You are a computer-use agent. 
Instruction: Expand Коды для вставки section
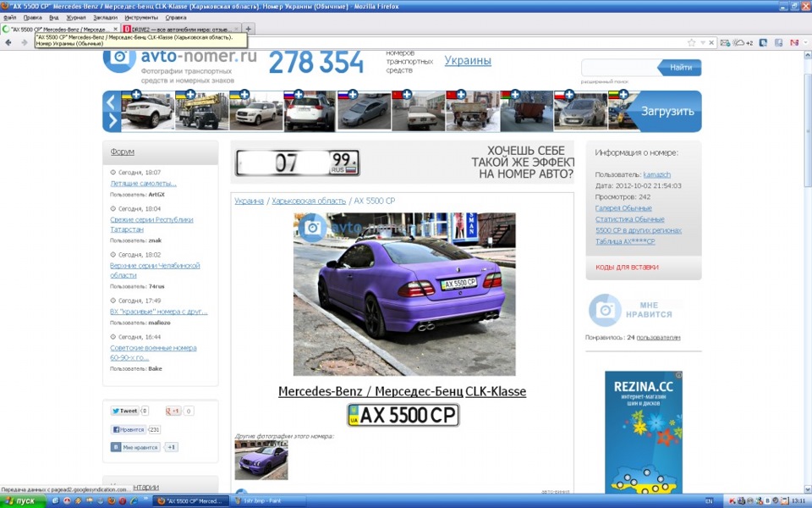pyautogui.click(x=627, y=268)
